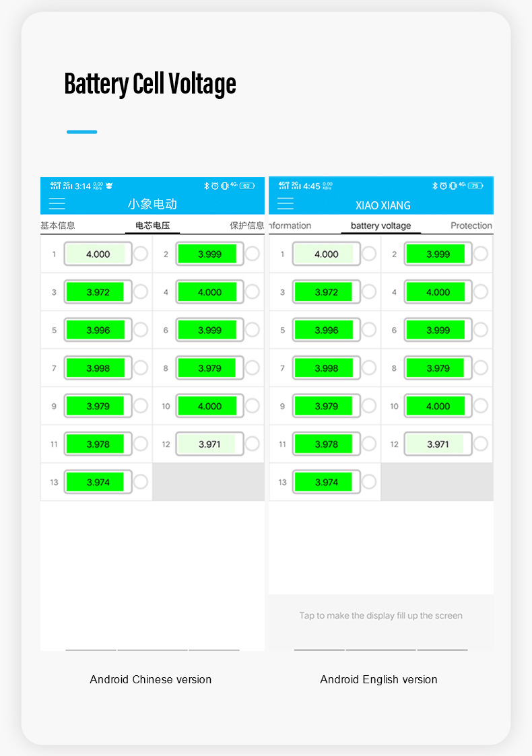Click the 小象电动 app title

(x=152, y=204)
